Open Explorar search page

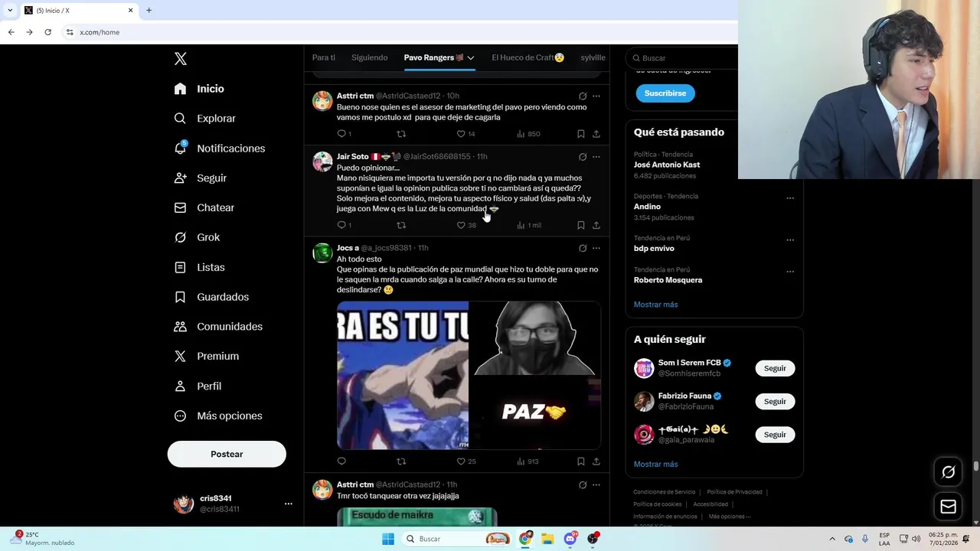pyautogui.click(x=204, y=119)
